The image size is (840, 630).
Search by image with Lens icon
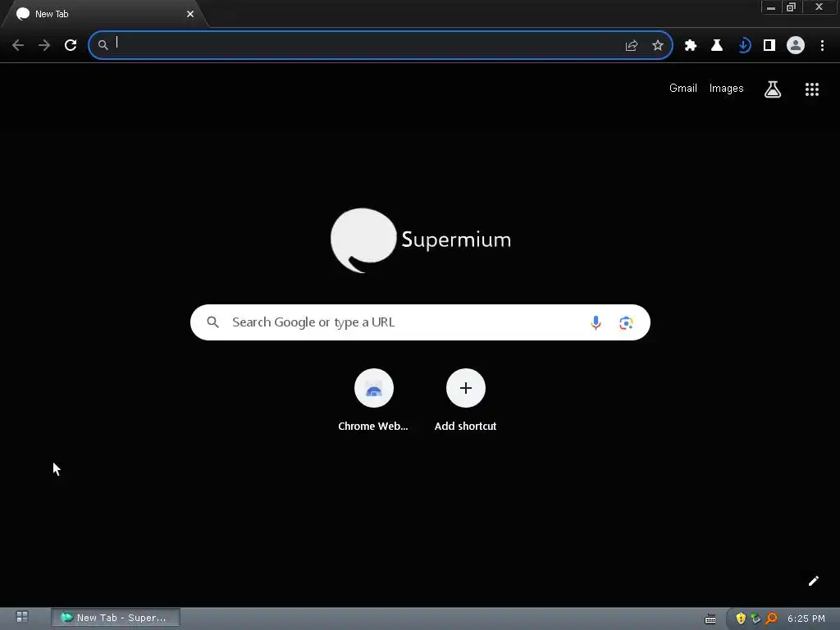pos(626,322)
